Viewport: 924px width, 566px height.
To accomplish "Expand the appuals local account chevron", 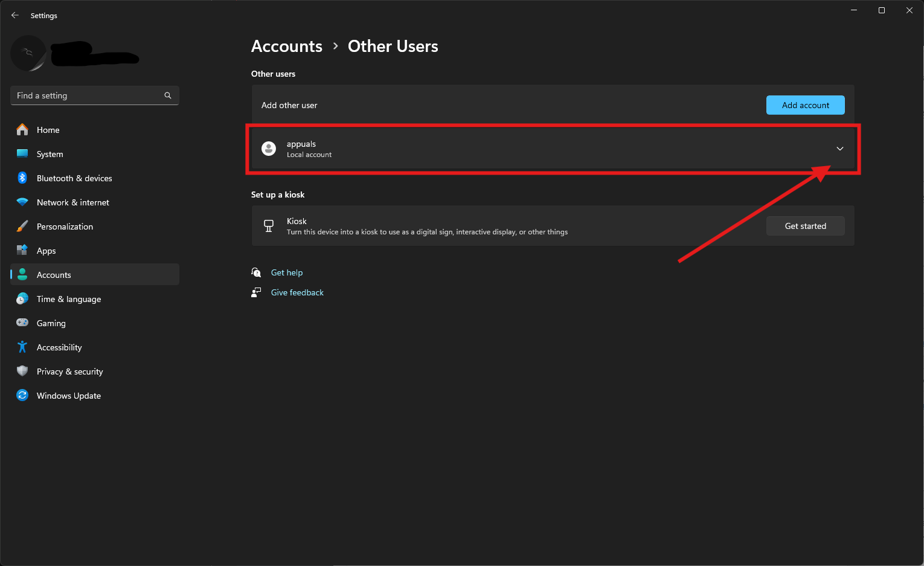I will pos(839,149).
